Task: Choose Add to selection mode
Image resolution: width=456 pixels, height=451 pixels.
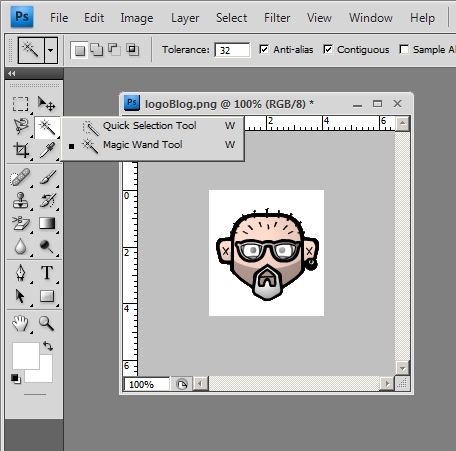Action: pos(97,50)
